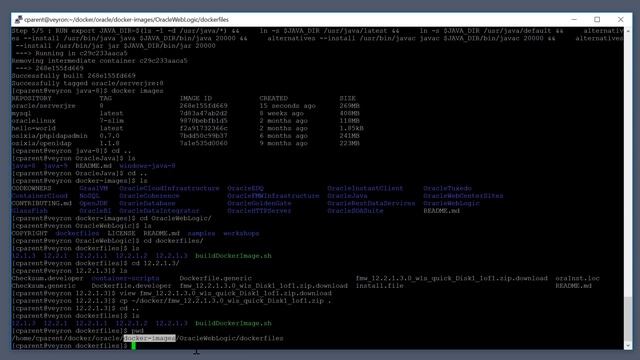This screenshot has width=640, height=360.
Task: Click 'Dockerfile.generic' file name
Action: pyautogui.click(x=216, y=278)
